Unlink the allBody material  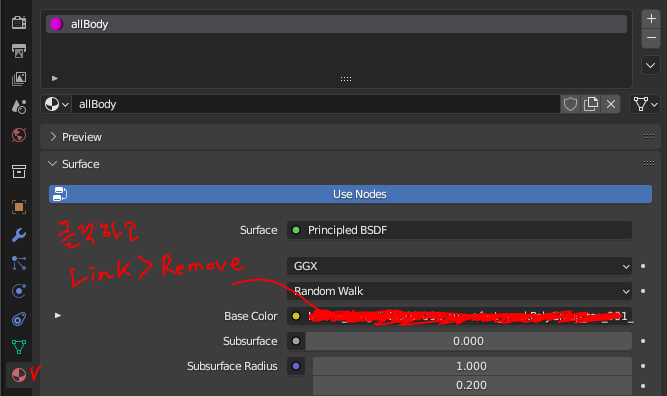(x=611, y=104)
